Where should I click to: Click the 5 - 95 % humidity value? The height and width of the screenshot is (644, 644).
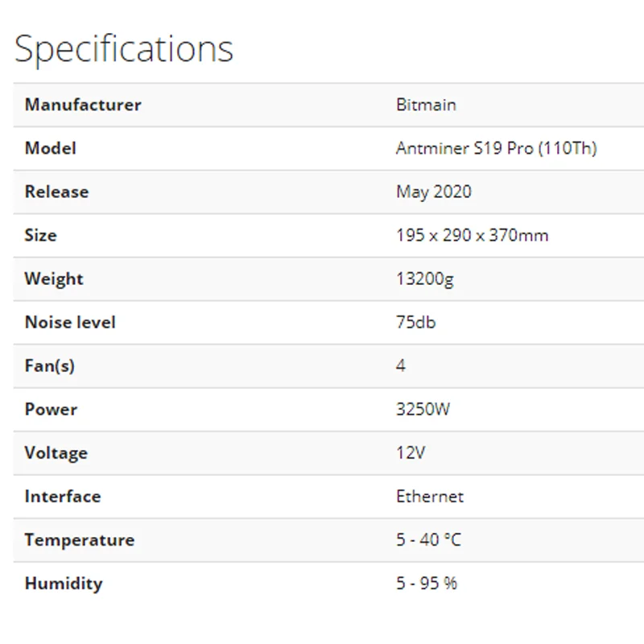[x=427, y=583]
